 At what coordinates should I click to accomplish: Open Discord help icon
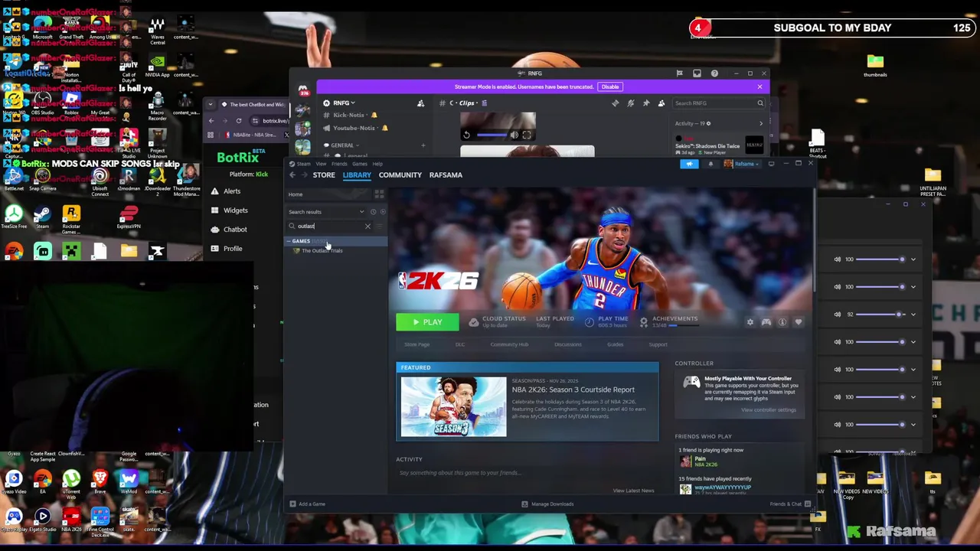(714, 73)
